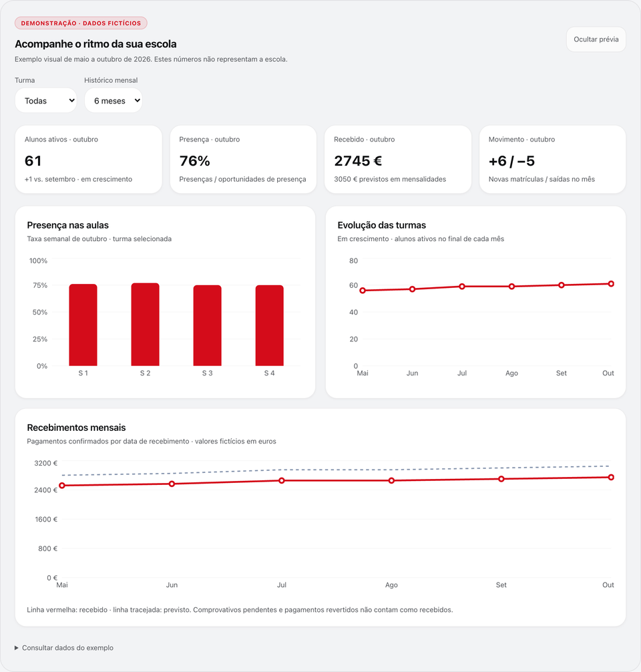641x672 pixels.
Task: Select the "76%" attendance value
Action: 194,161
